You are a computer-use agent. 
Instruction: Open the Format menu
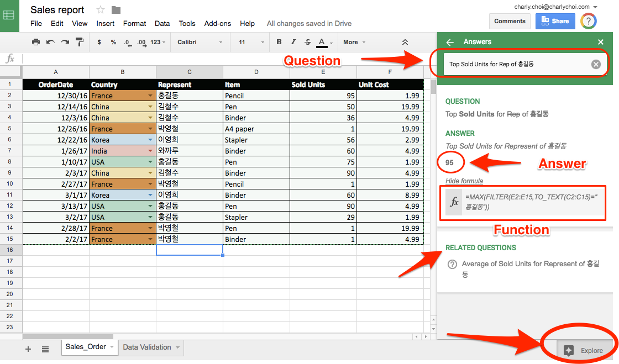[x=134, y=23]
